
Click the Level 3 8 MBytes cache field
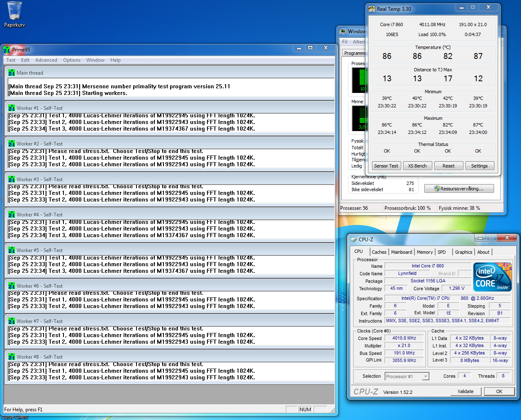tap(469, 360)
